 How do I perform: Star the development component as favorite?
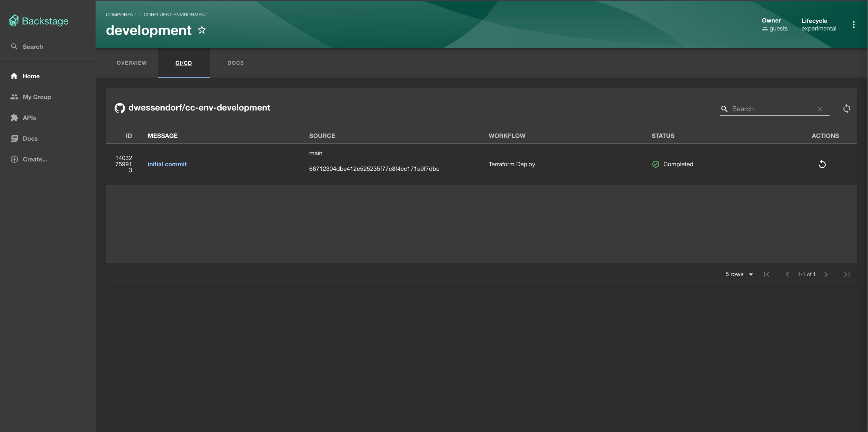(202, 30)
